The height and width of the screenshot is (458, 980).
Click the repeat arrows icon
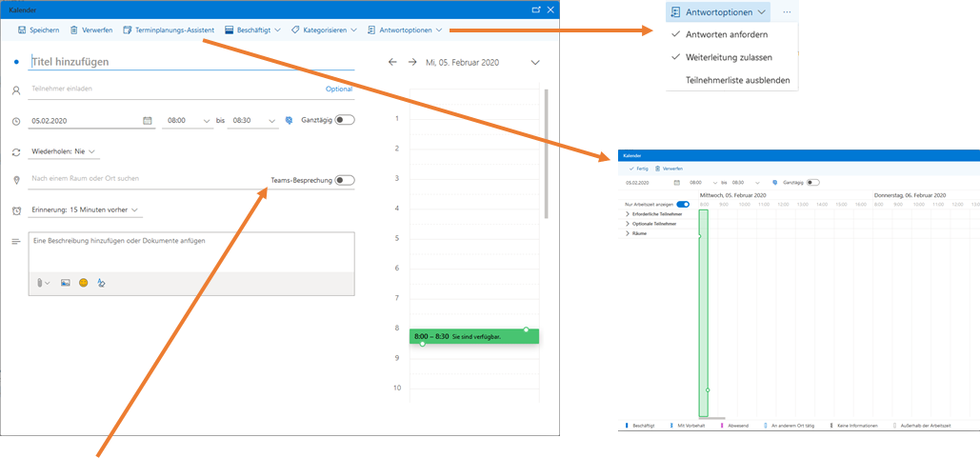pos(16,151)
